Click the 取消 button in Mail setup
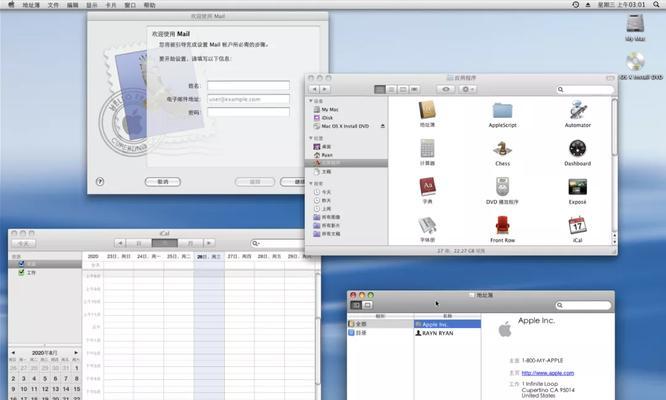The width and height of the screenshot is (666, 400). [x=163, y=182]
